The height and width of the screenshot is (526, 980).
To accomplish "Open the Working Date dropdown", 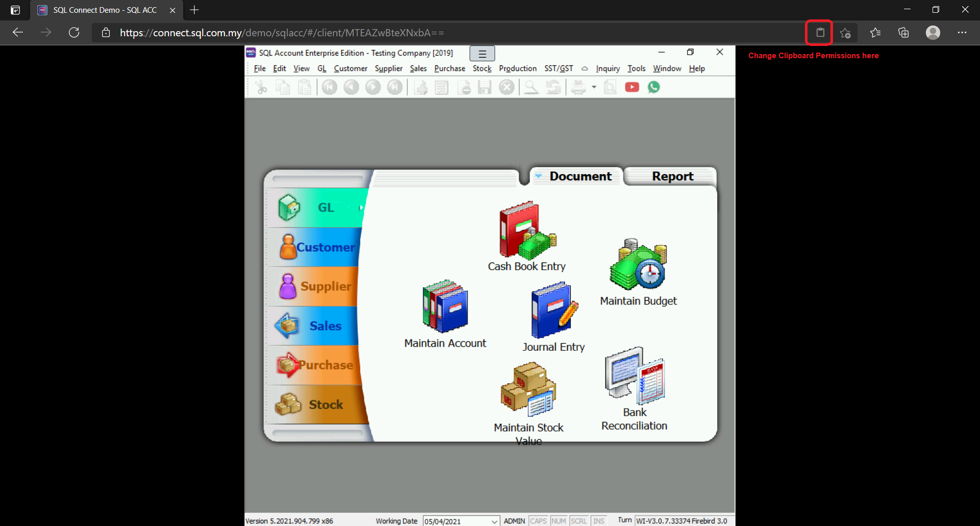I will [493, 521].
